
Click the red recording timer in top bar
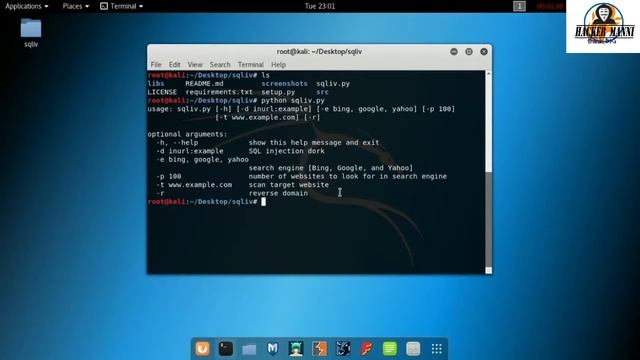[x=549, y=6]
